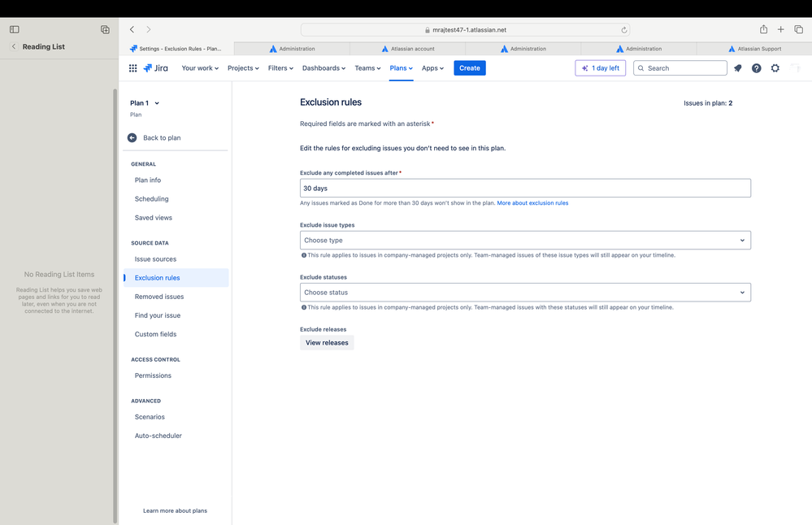Click the Reading List sidebar scrollbar
The image size is (812, 525).
coord(115,306)
